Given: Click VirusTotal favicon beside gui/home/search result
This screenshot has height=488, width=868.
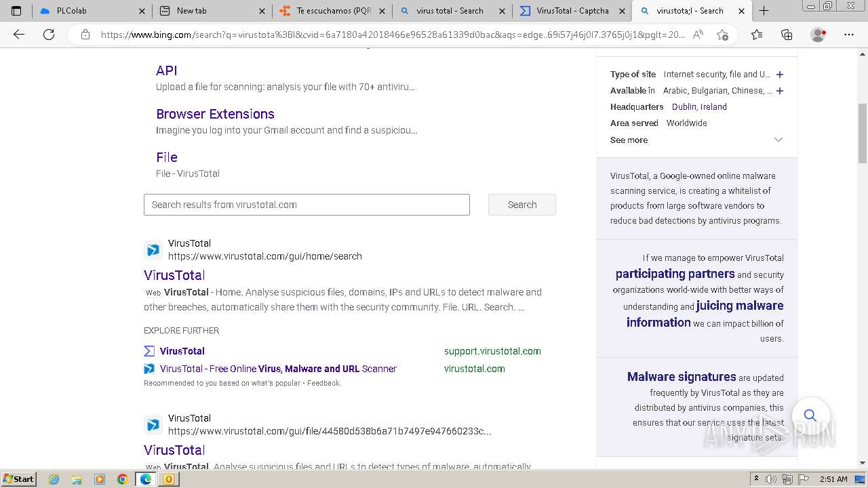Looking at the screenshot, I should [x=153, y=250].
